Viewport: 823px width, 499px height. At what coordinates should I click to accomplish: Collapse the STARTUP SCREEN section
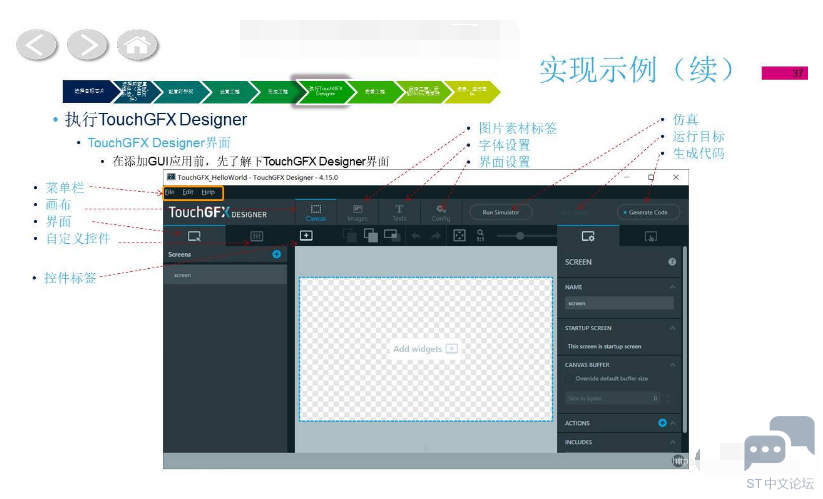click(672, 328)
